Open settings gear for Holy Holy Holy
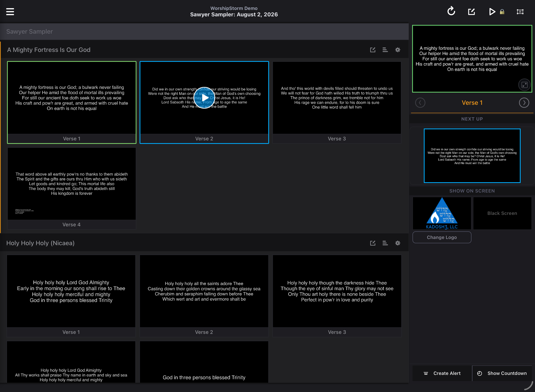 click(398, 243)
